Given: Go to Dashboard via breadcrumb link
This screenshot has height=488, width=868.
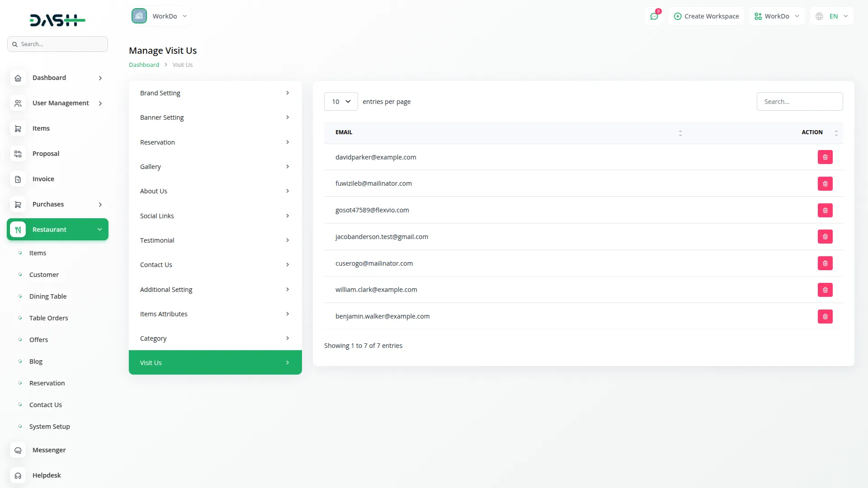Looking at the screenshot, I should (x=144, y=65).
